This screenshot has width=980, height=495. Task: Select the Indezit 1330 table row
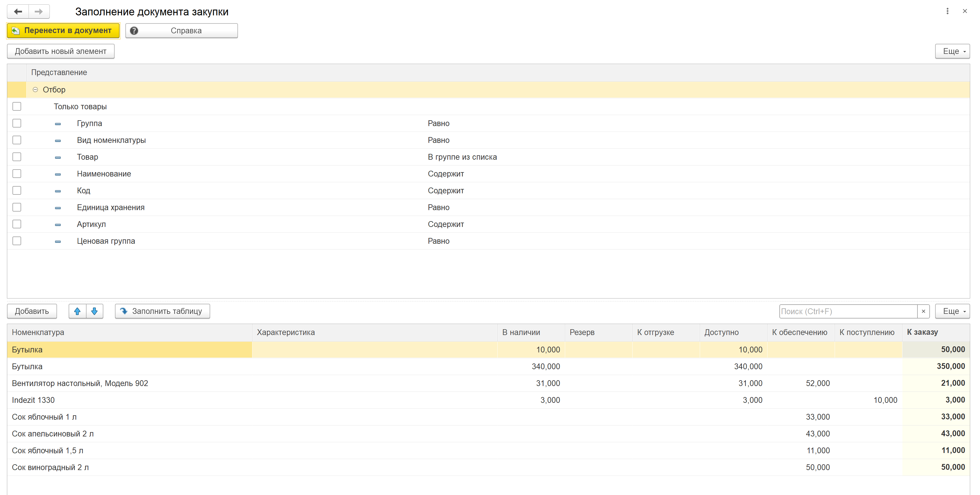488,400
